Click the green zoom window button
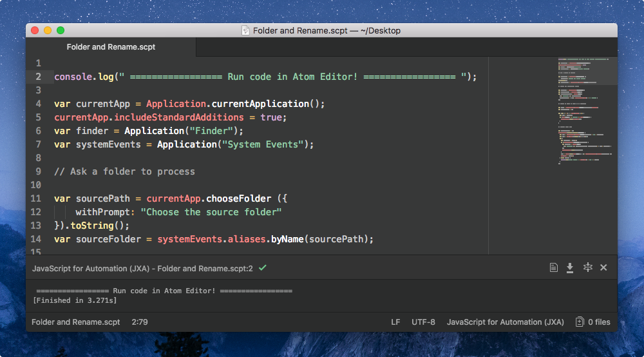Screen dimensions: 644x357 coord(61,30)
